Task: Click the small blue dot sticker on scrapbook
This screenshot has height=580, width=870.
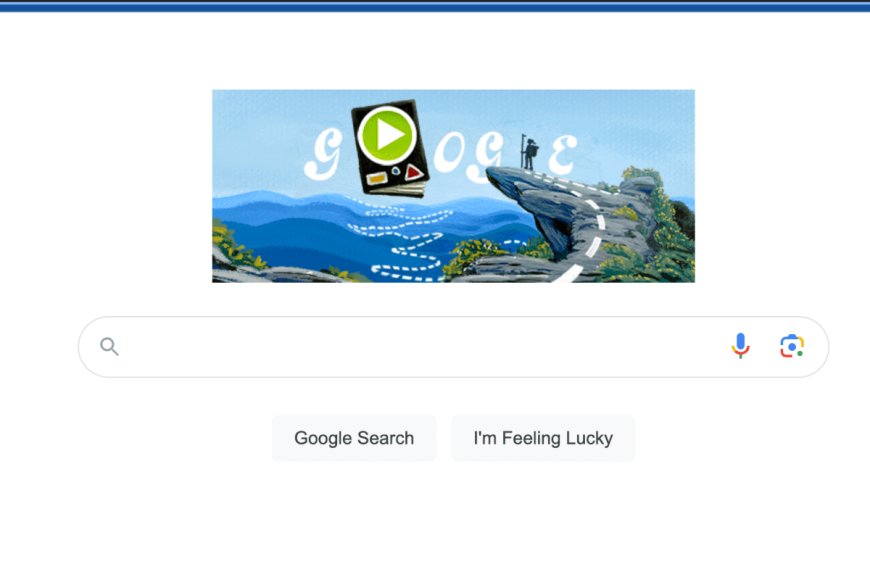Action: (x=396, y=171)
